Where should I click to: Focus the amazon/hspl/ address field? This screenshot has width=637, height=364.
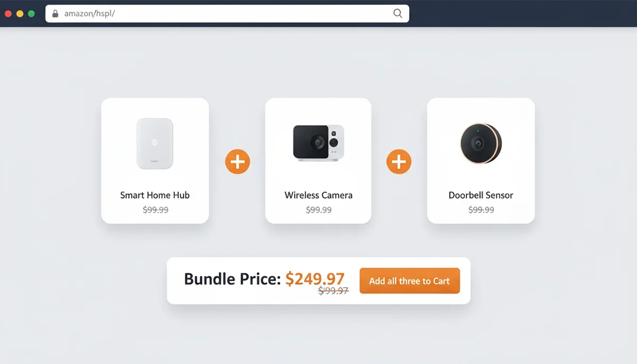pyautogui.click(x=227, y=14)
